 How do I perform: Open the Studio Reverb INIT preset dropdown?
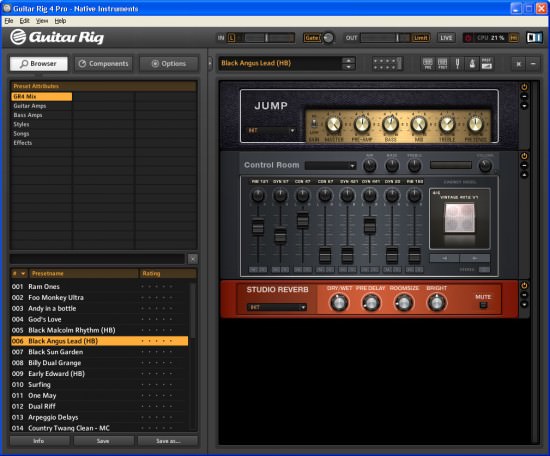point(277,307)
